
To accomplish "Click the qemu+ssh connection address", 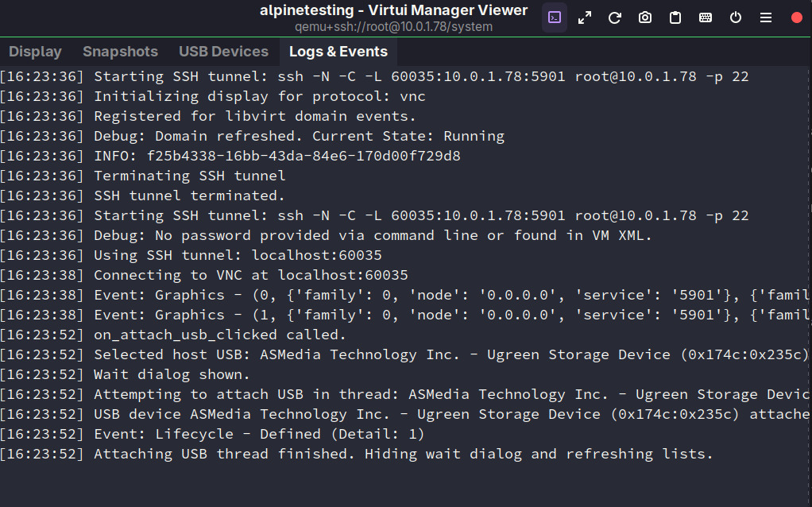I will (395, 25).
